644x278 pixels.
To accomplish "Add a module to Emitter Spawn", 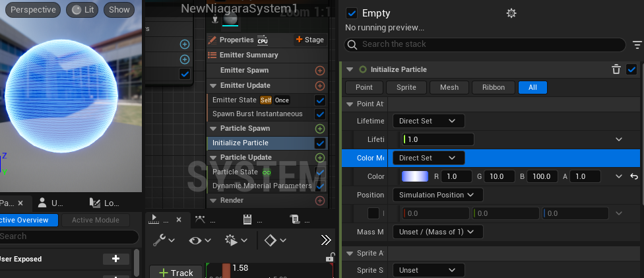I will [320, 71].
